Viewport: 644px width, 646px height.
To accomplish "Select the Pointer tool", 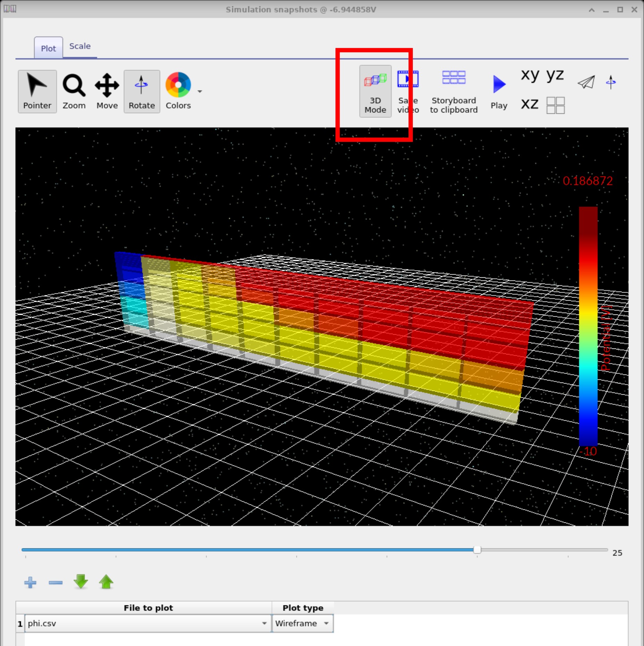I will pos(37,91).
